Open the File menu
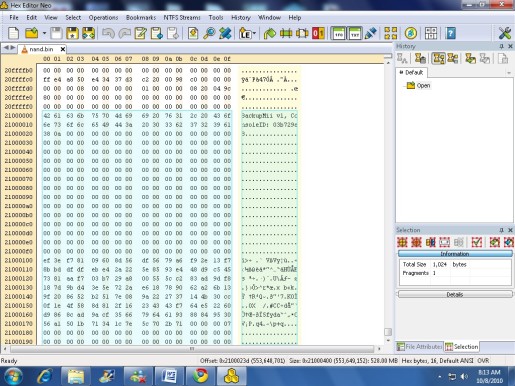The width and height of the screenshot is (515, 386). [14, 17]
